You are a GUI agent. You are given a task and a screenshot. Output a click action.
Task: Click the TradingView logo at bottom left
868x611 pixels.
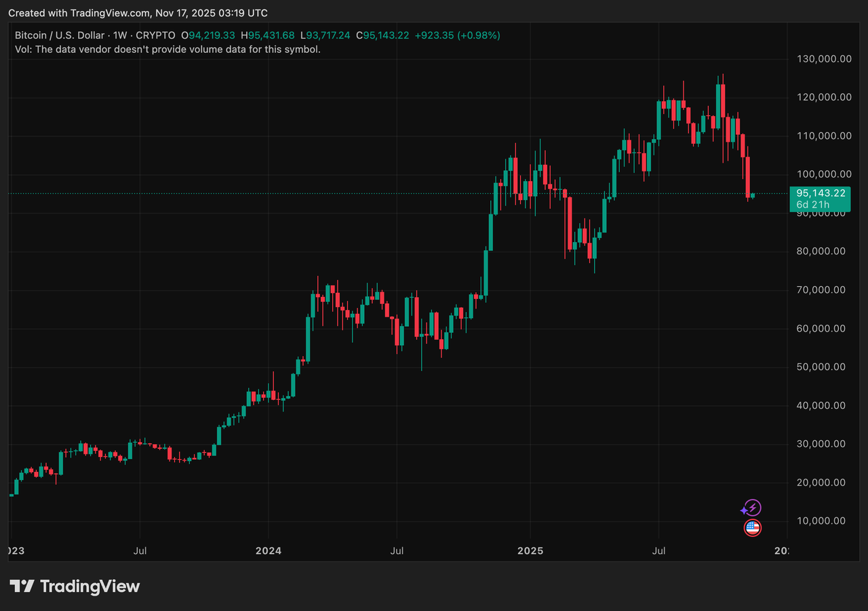pyautogui.click(x=75, y=587)
